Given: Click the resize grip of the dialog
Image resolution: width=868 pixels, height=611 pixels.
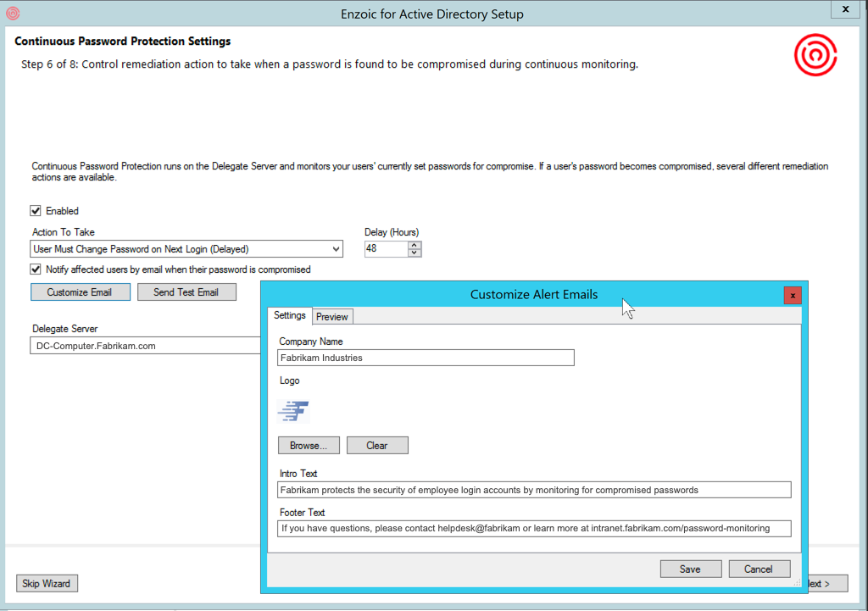Looking at the screenshot, I should click(x=797, y=583).
